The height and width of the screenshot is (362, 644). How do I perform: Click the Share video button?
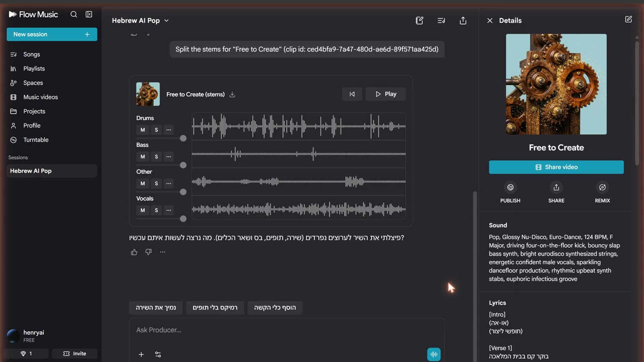[556, 167]
